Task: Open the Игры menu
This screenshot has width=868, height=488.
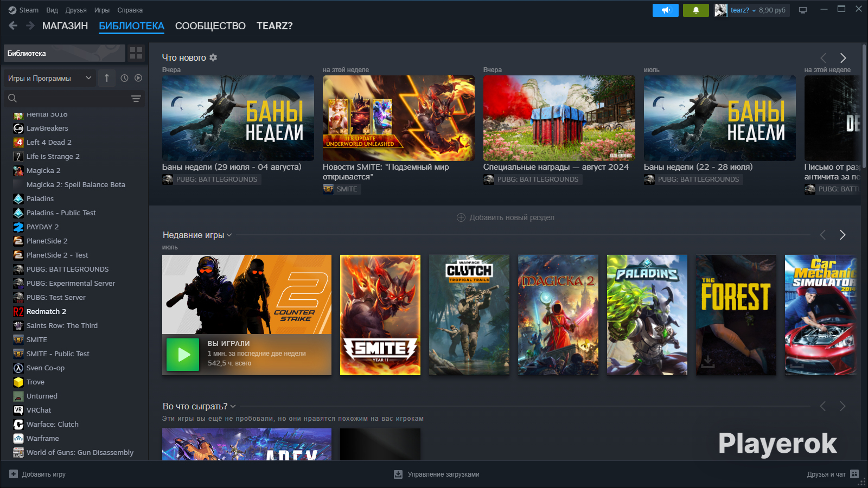Action: coord(102,10)
